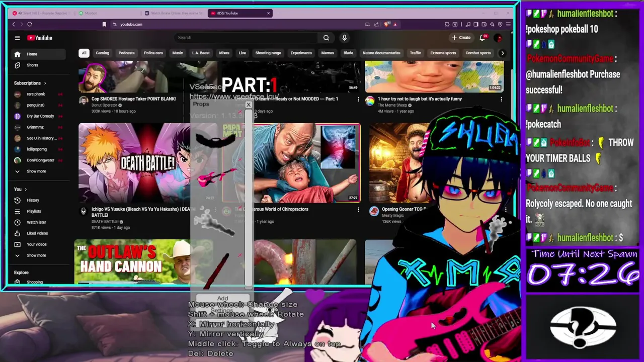Image resolution: width=644 pixels, height=362 pixels.
Task: Open the lollipopomg subscription
Action: [37, 149]
